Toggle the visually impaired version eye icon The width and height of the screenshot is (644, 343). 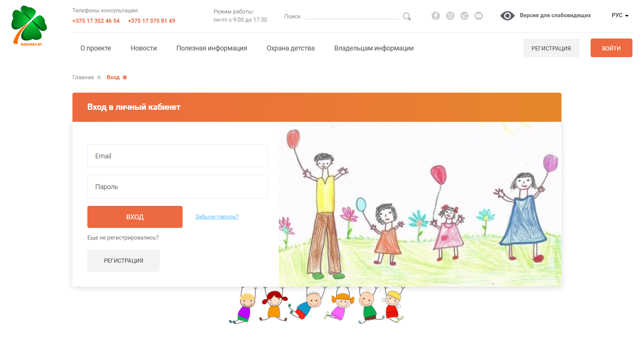tap(507, 16)
